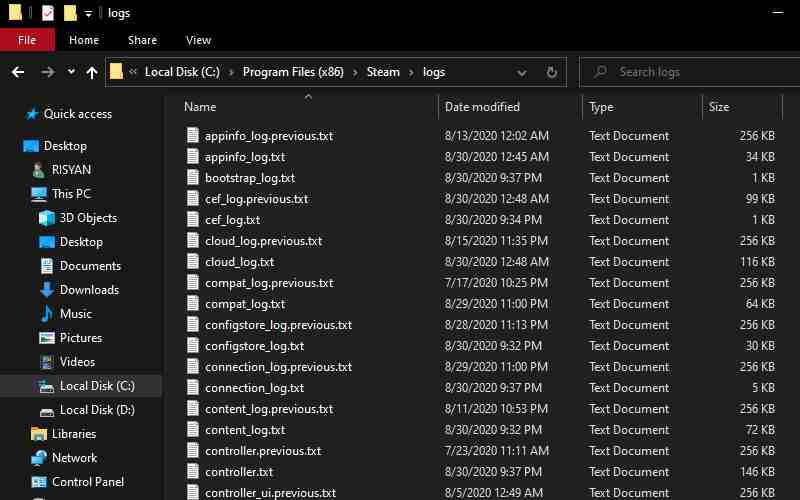The image size is (800, 500).
Task: Click the Forward navigation arrow
Action: click(x=47, y=72)
